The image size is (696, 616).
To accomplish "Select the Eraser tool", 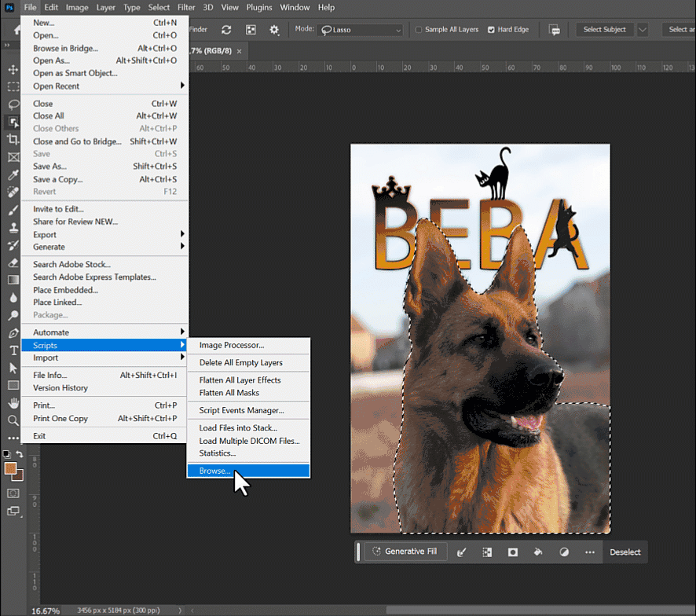I will (x=12, y=262).
